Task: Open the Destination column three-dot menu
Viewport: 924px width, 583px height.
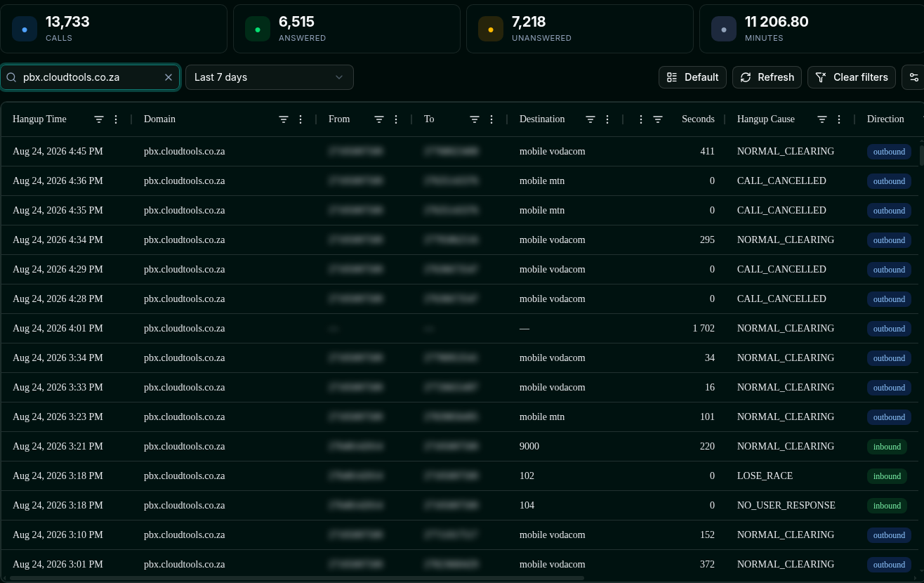Action: (x=607, y=119)
